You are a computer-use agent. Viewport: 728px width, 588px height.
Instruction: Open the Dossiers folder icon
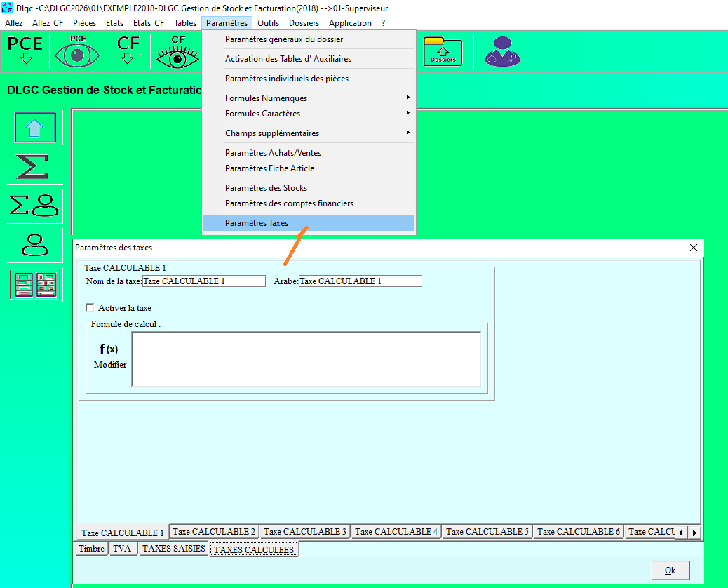(x=443, y=51)
